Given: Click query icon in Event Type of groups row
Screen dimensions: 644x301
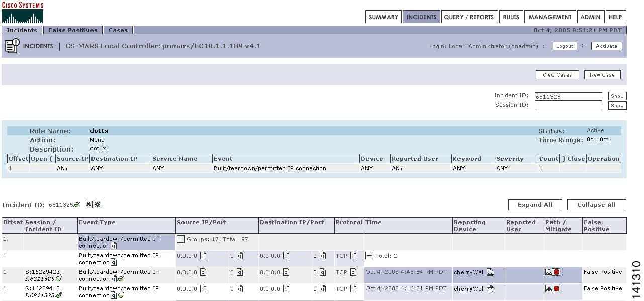Looking at the screenshot, I should [x=114, y=246].
